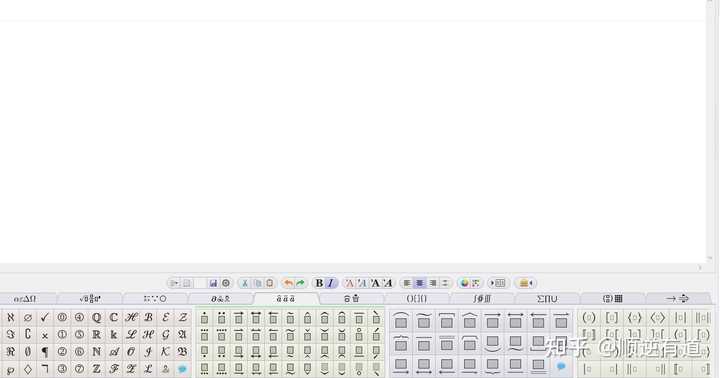Insert the double-struck Z symbol
This screenshot has width=720, height=378.
[x=96, y=369]
